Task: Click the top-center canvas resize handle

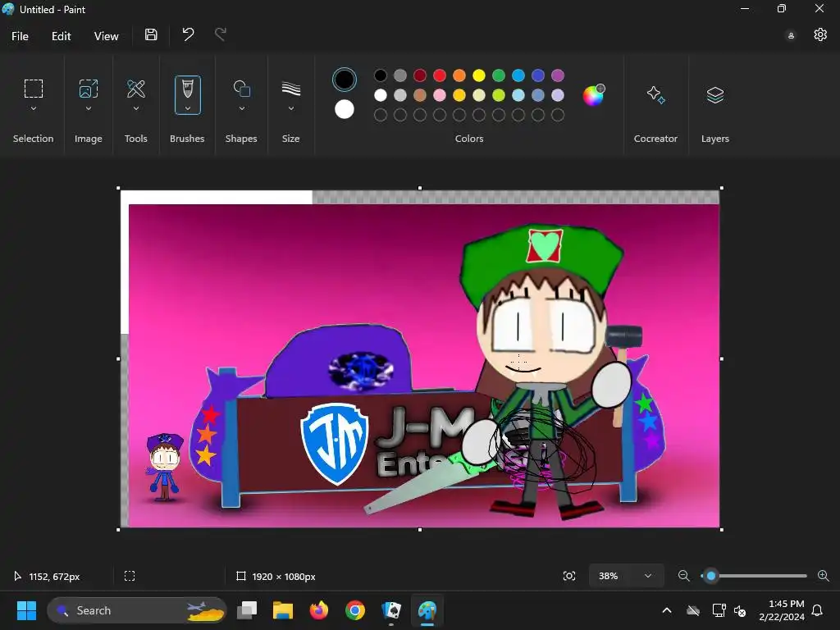Action: [x=420, y=188]
